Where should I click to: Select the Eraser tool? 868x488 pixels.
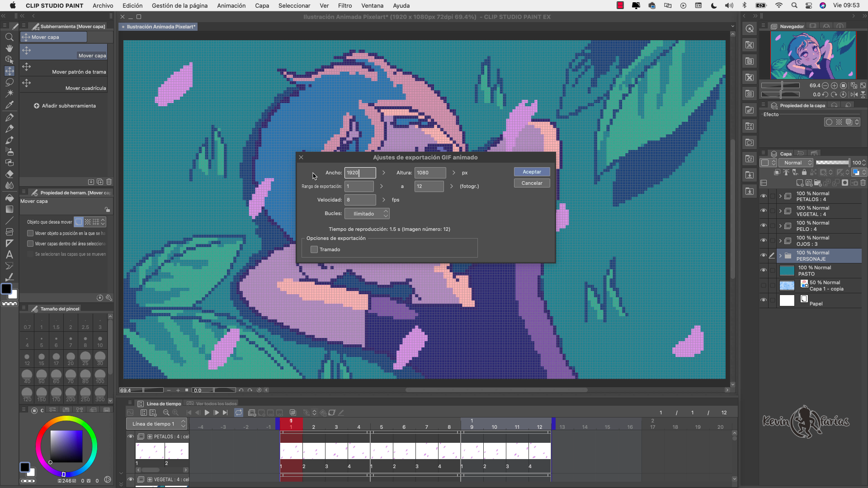[9, 174]
